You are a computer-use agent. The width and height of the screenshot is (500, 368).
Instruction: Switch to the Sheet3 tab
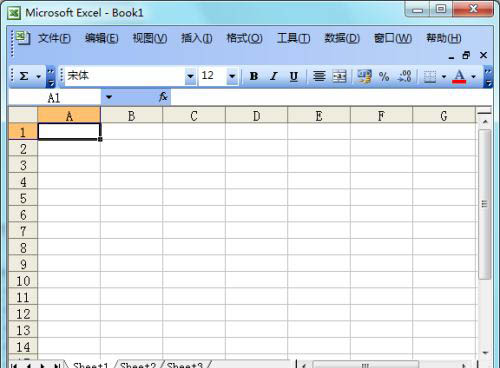pos(185,365)
